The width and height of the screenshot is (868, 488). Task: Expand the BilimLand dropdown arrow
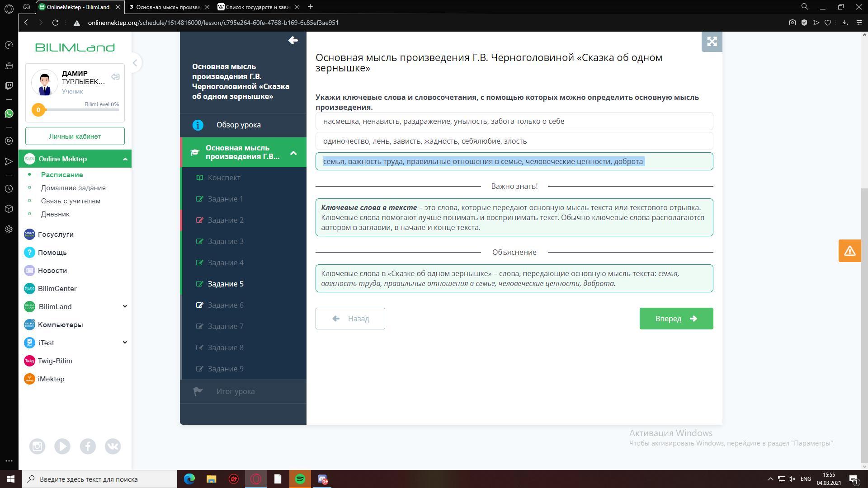[x=125, y=306]
